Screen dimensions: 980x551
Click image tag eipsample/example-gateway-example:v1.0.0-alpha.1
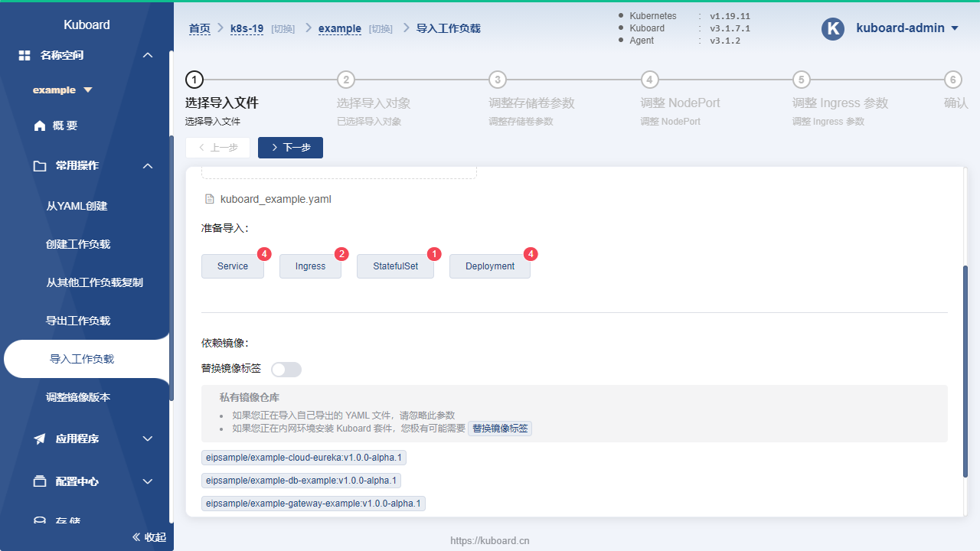[x=313, y=504]
